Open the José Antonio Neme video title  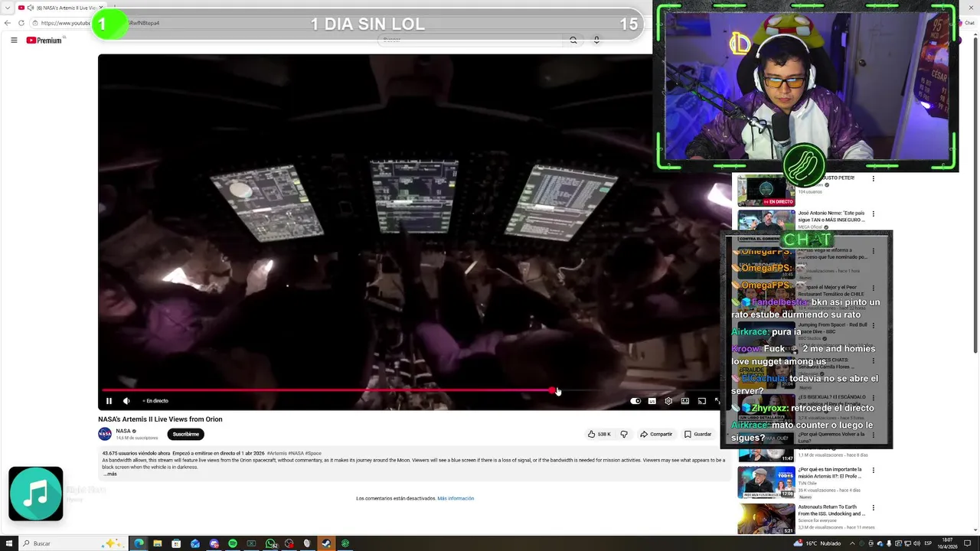pos(831,217)
